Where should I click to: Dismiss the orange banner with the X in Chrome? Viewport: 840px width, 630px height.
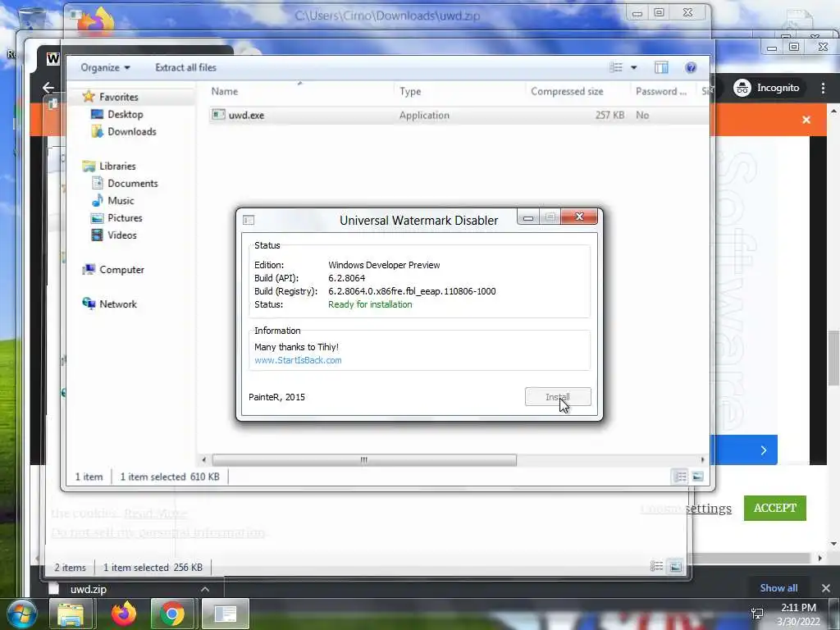[x=806, y=120]
